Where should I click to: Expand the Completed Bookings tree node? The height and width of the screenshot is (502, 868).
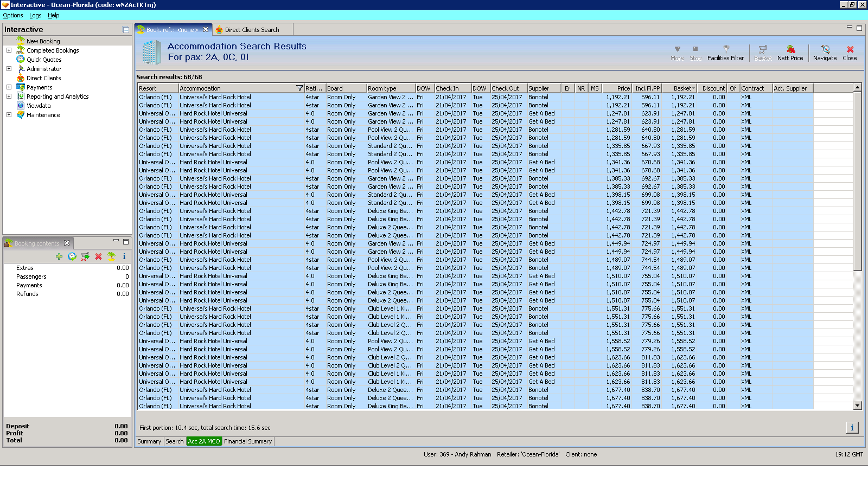[9, 50]
